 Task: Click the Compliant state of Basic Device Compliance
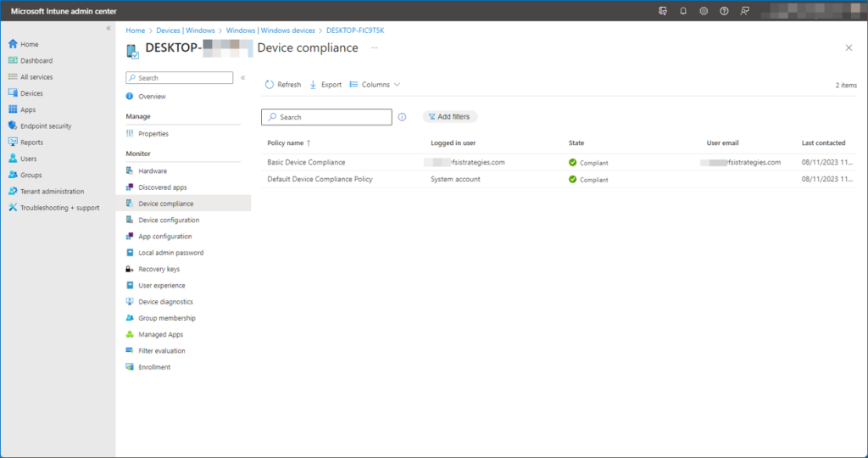click(x=588, y=163)
